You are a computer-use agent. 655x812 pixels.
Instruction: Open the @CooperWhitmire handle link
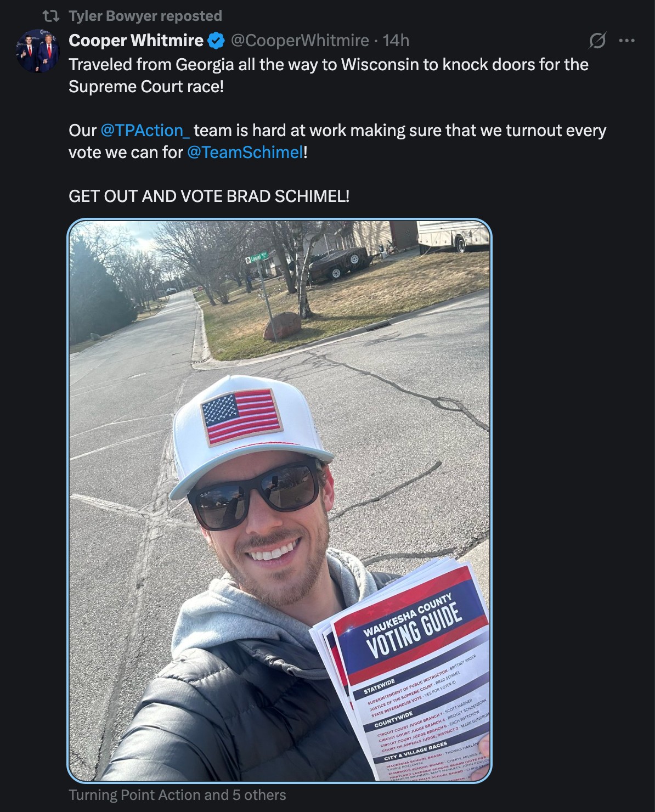click(x=300, y=41)
